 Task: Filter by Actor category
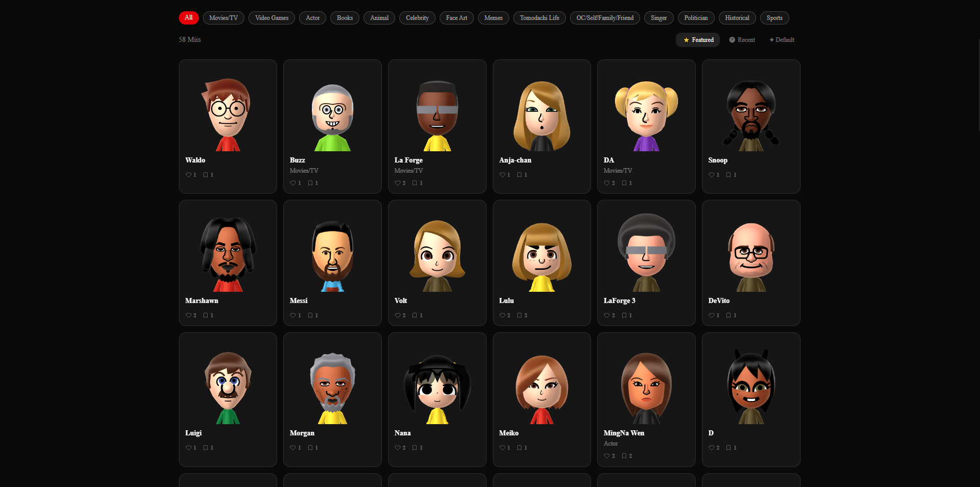[313, 18]
